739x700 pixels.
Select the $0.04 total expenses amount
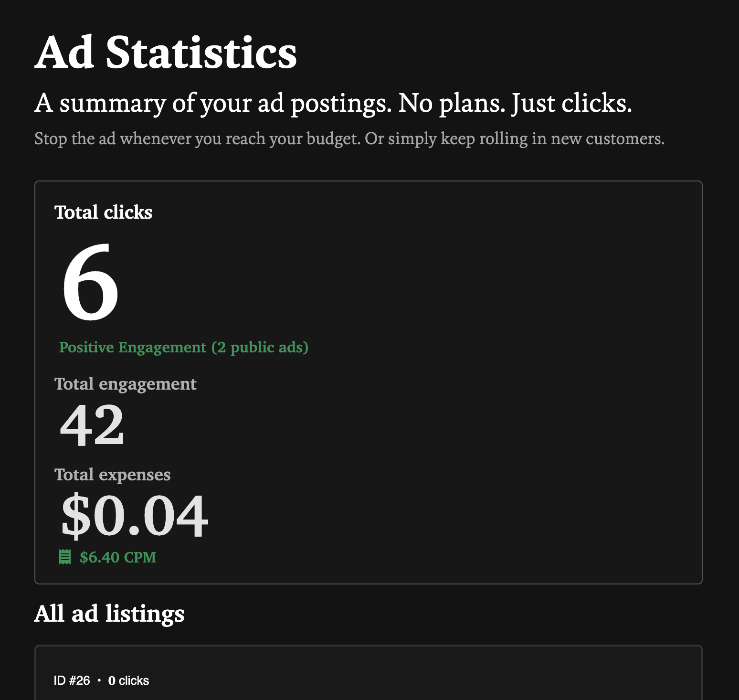135,516
